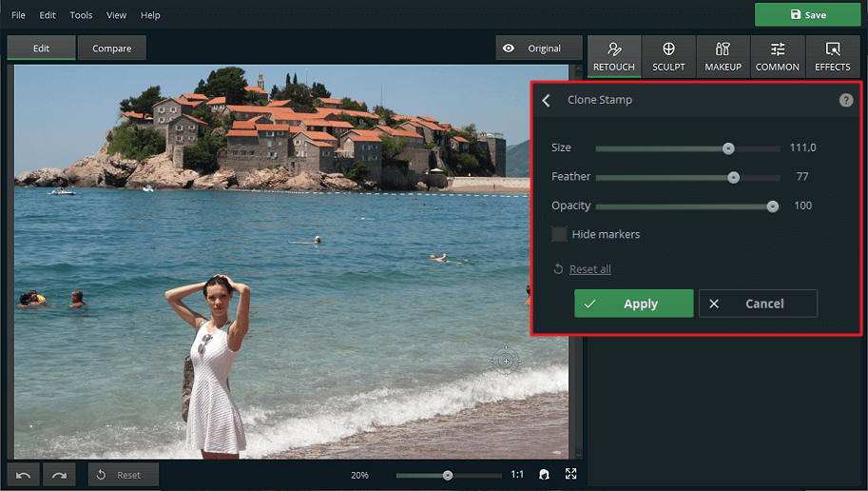This screenshot has height=491, width=868.
Task: Click the fit-to-screen expand icon
Action: pos(571,475)
